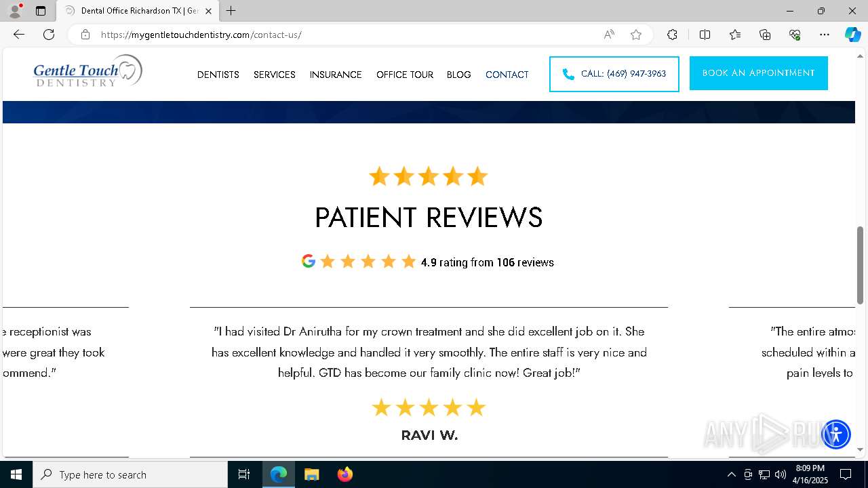Click the Gentle Touch Dentistry logo
Image resolution: width=868 pixels, height=488 pixels.
[88, 71]
